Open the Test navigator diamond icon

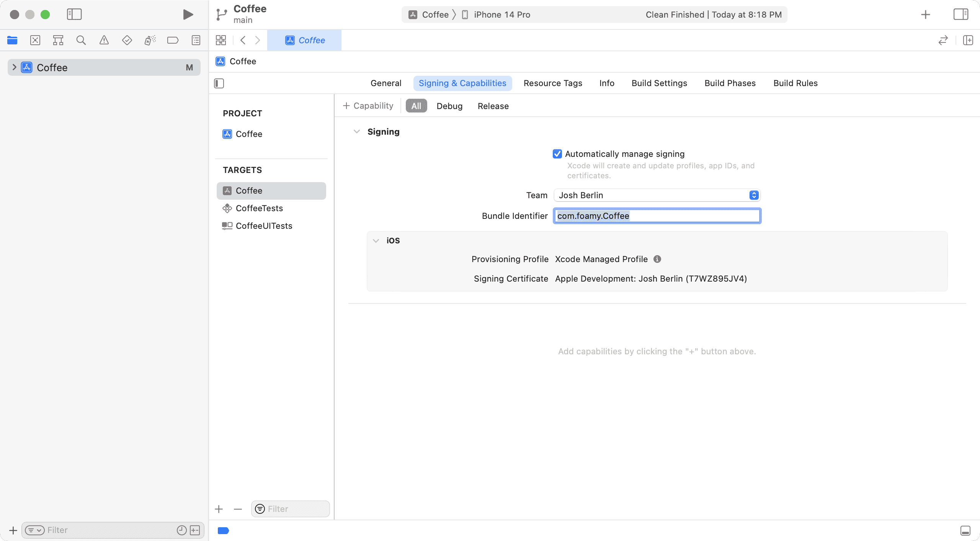click(x=127, y=40)
